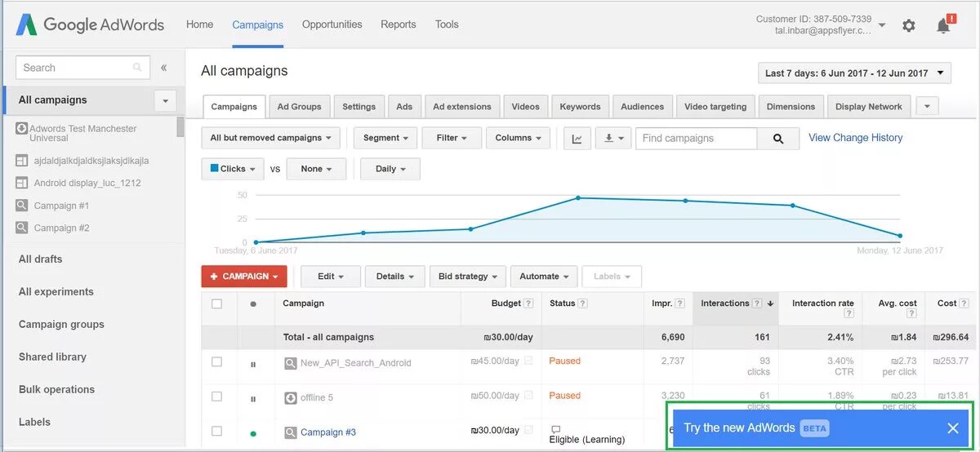Click the red + CAMPAIGN button
The image size is (980, 452).
244,277
